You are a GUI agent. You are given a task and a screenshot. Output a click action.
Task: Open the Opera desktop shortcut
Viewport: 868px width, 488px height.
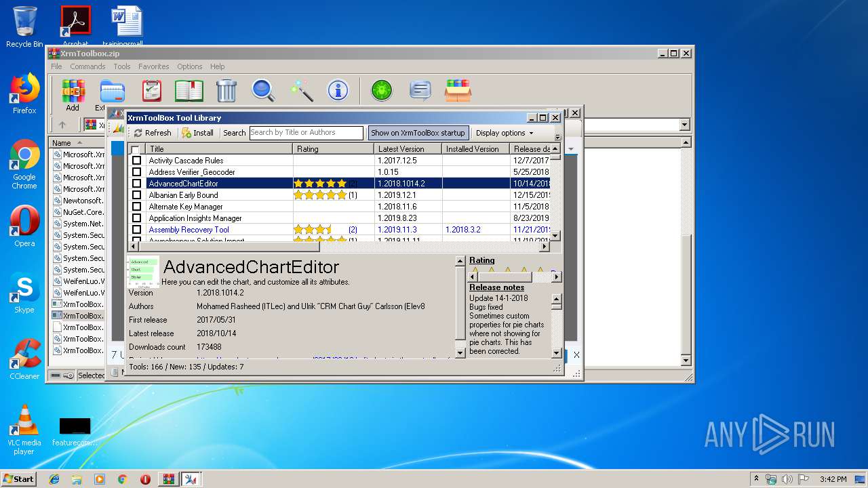click(x=24, y=226)
